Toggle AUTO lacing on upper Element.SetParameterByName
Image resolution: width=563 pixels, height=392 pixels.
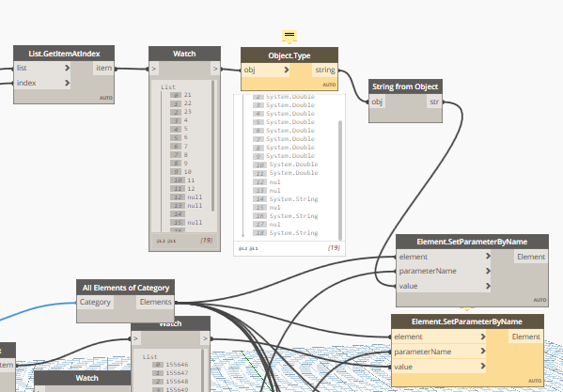click(540, 300)
